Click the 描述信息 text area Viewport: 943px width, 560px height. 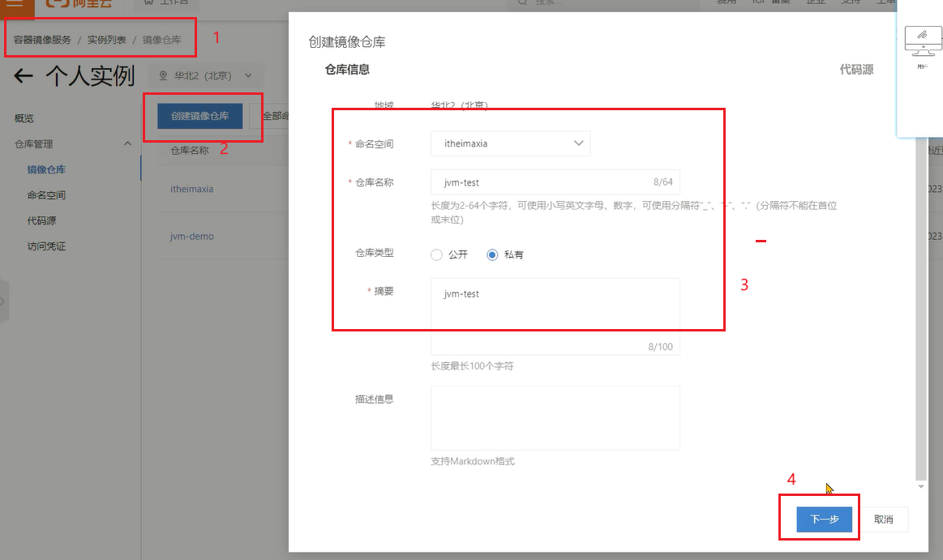555,417
